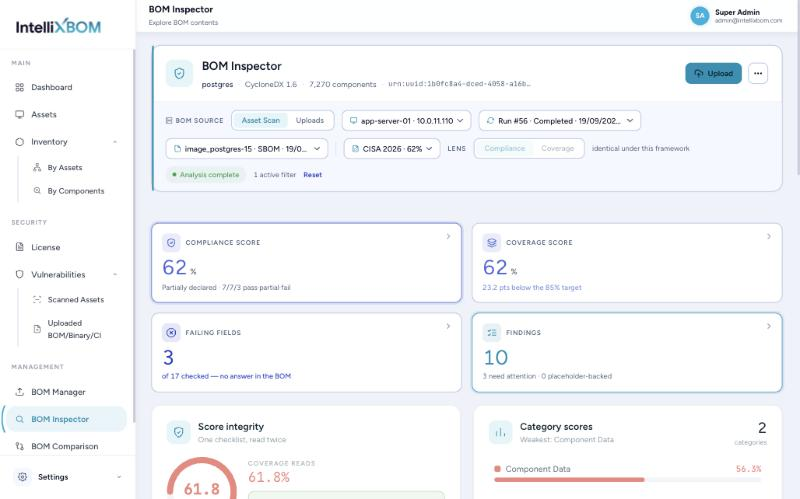800x499 pixels.
Task: Open Compliance Score card chevron
Action: 448,236
